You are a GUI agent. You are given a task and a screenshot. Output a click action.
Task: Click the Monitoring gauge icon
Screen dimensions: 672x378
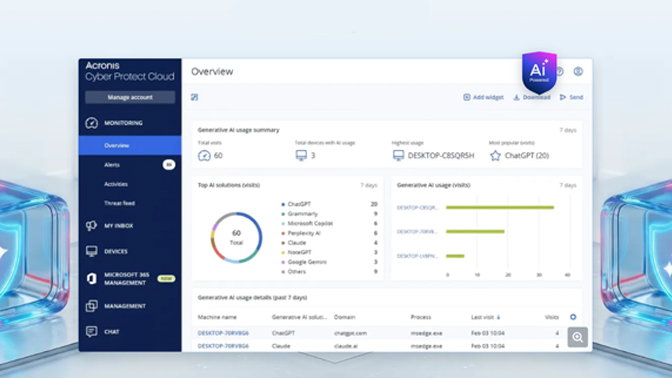point(91,123)
